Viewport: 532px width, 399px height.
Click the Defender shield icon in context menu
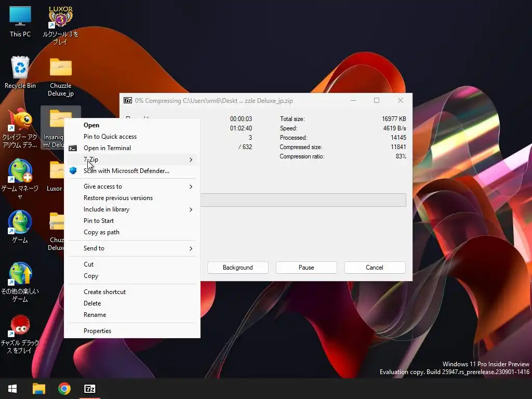pos(73,170)
